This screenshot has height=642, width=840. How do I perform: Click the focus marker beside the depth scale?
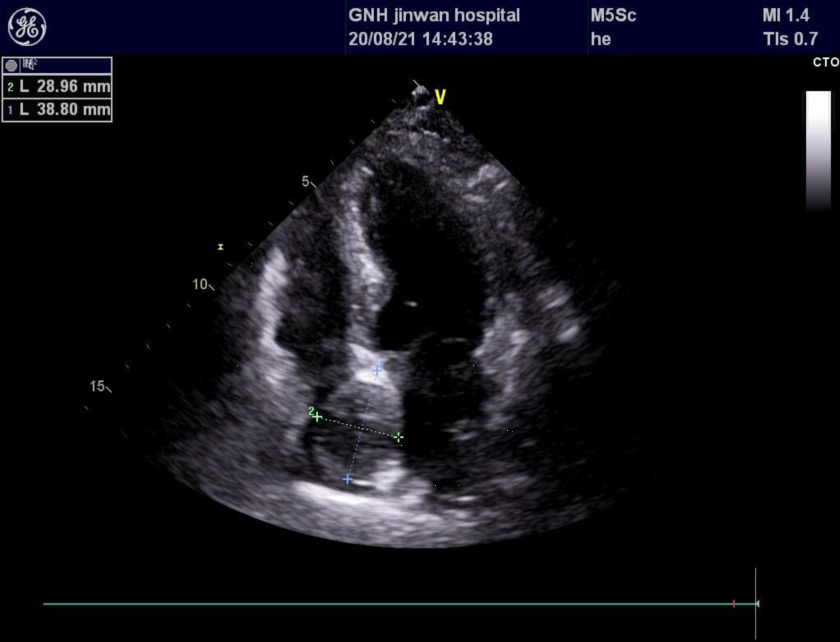tap(220, 247)
